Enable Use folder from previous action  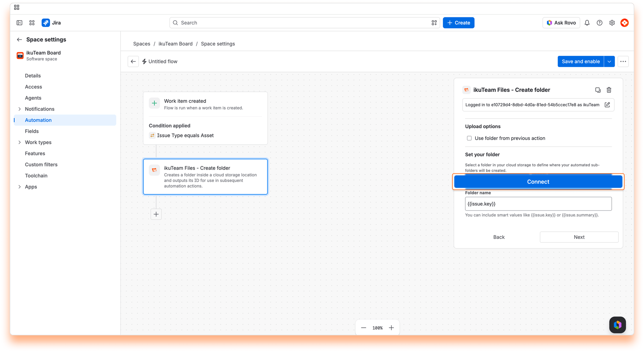point(469,138)
